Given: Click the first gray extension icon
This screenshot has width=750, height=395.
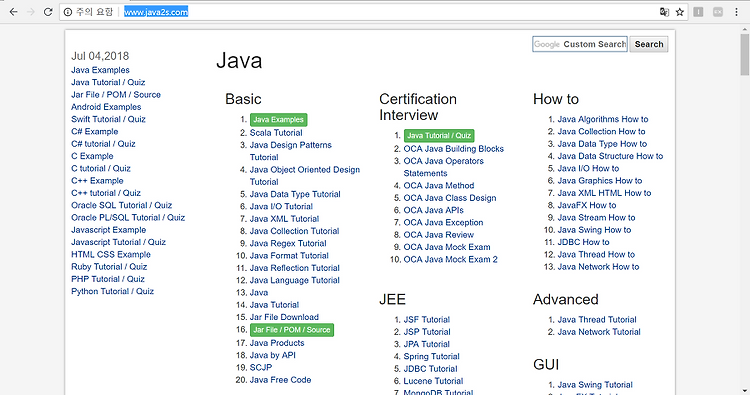Looking at the screenshot, I should 698,12.
